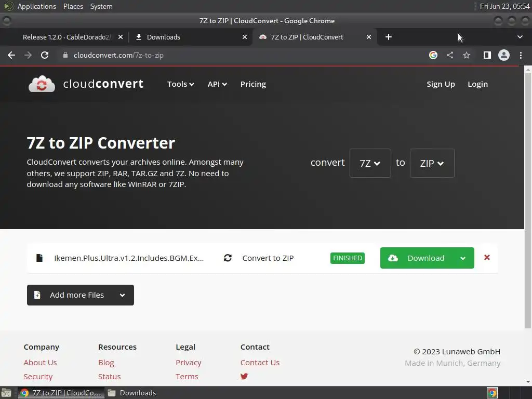The height and width of the screenshot is (399, 532).
Task: Open the About Us footer link
Action: point(40,362)
